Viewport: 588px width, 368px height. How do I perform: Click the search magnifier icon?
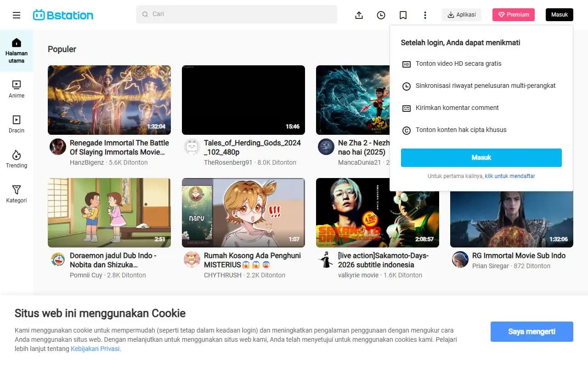tap(145, 14)
